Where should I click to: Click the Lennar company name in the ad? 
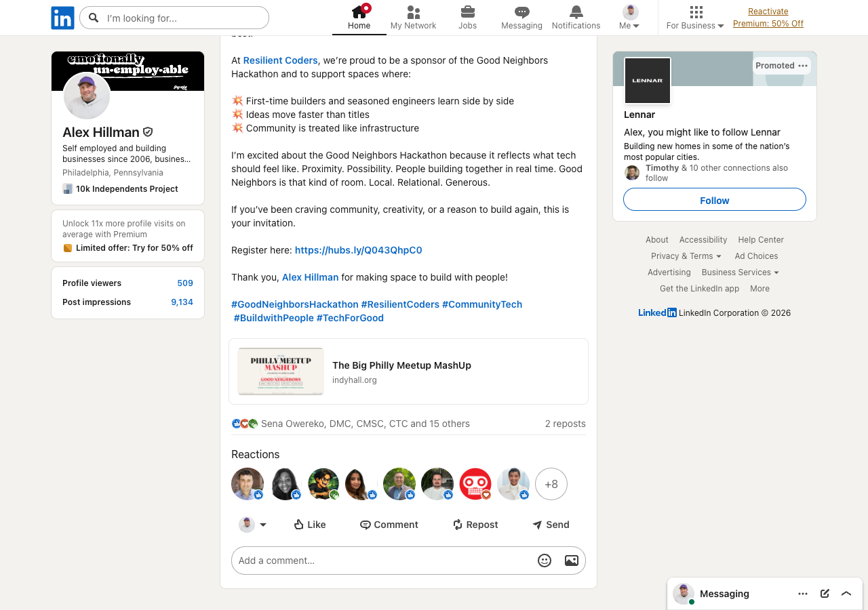pyautogui.click(x=639, y=115)
